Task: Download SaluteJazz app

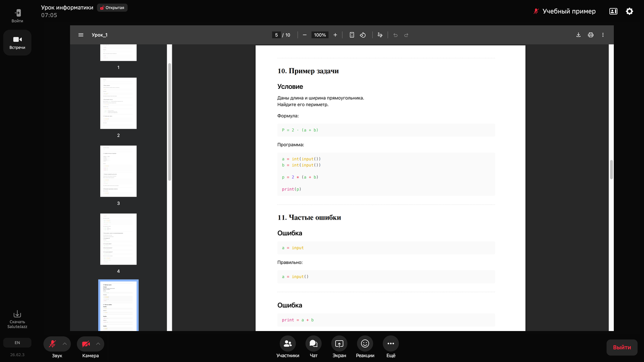Action: tap(17, 319)
